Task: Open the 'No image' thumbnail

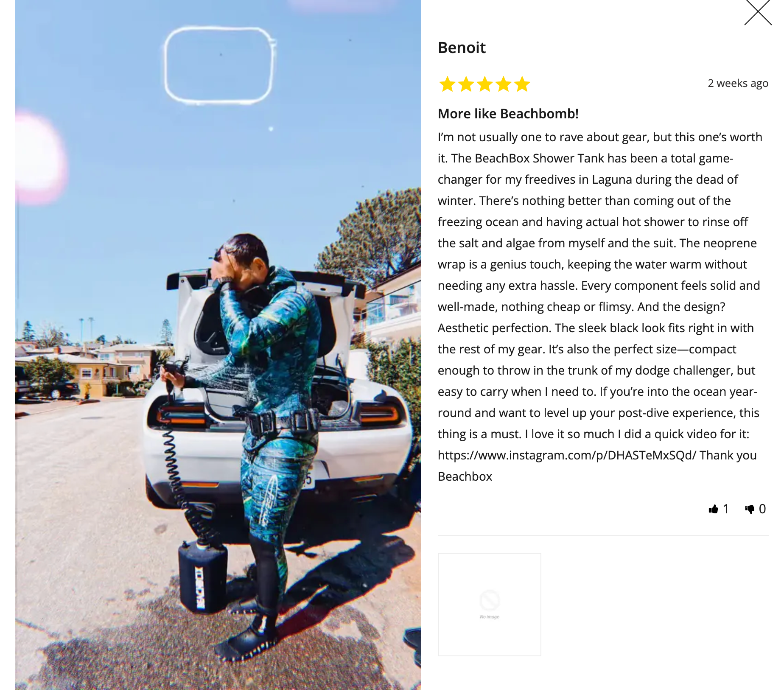Action: tap(489, 604)
